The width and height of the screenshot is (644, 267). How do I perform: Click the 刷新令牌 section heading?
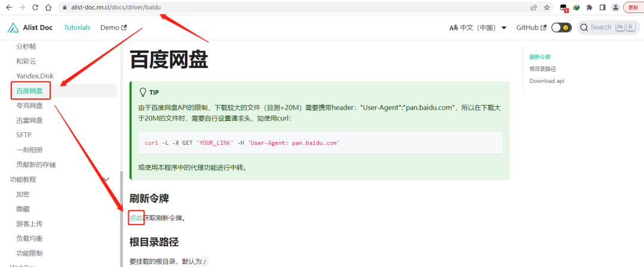point(149,199)
